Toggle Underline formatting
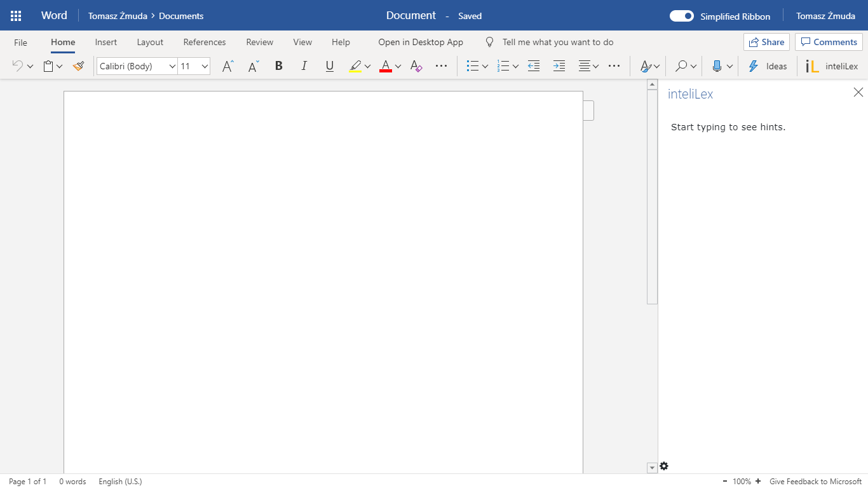 tap(329, 66)
